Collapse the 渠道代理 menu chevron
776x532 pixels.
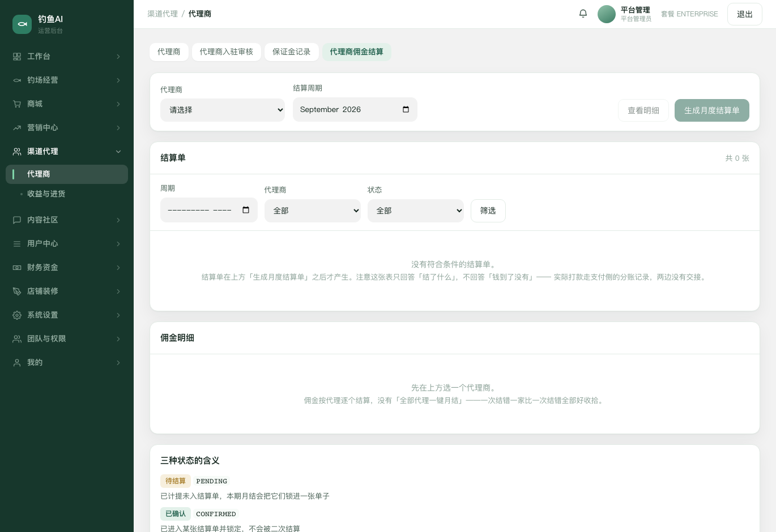118,152
